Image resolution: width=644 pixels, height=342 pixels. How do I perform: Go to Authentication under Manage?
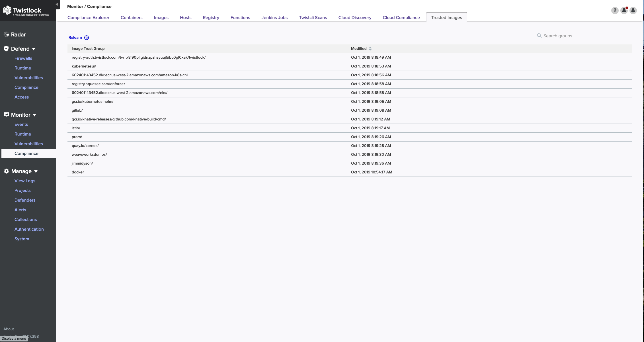[x=29, y=229]
